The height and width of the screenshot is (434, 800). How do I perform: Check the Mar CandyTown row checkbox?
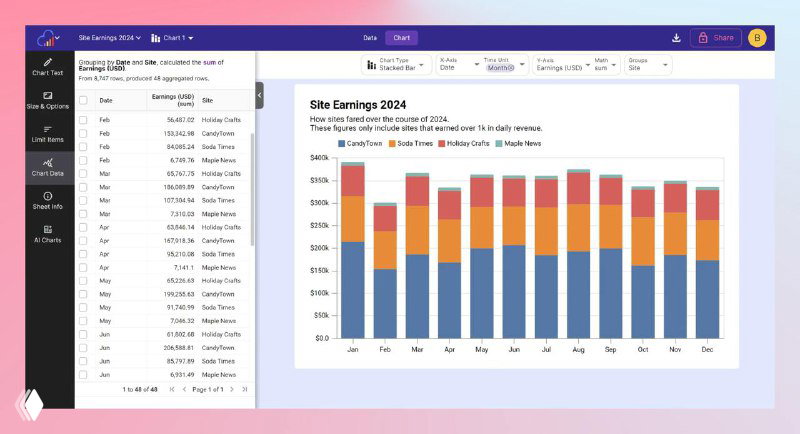tap(83, 187)
